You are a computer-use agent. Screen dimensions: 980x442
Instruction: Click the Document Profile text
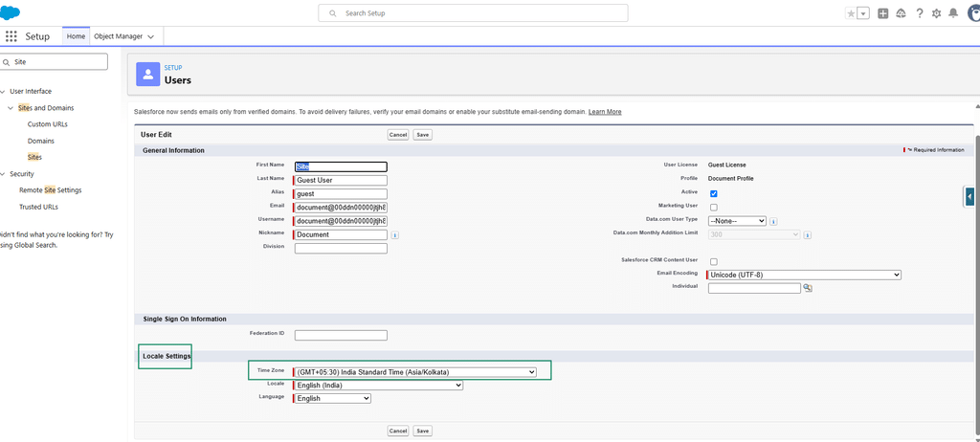tap(730, 179)
